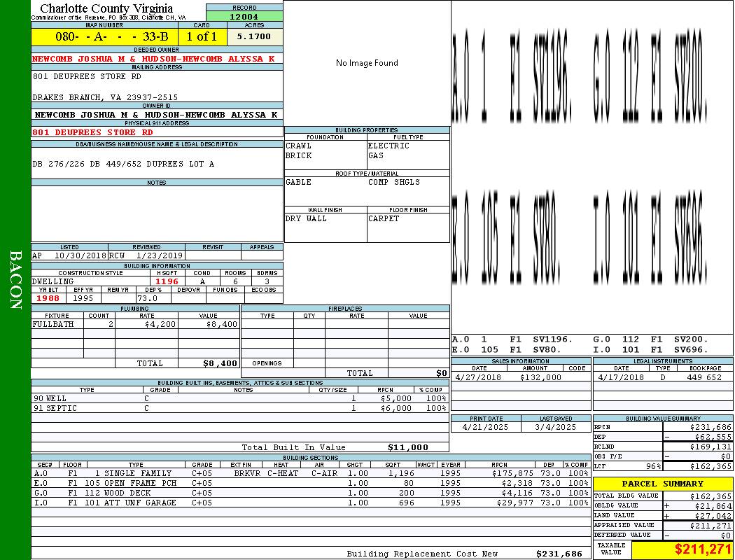Click single family RPCN $175,875

(513, 473)
